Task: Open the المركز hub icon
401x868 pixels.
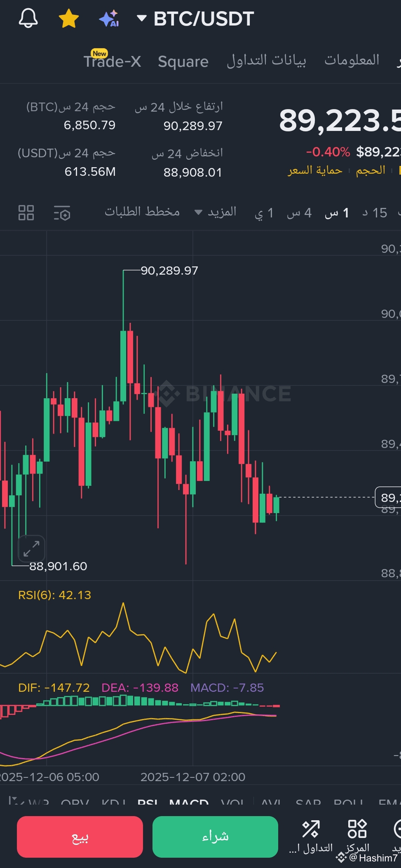Action: click(x=357, y=837)
